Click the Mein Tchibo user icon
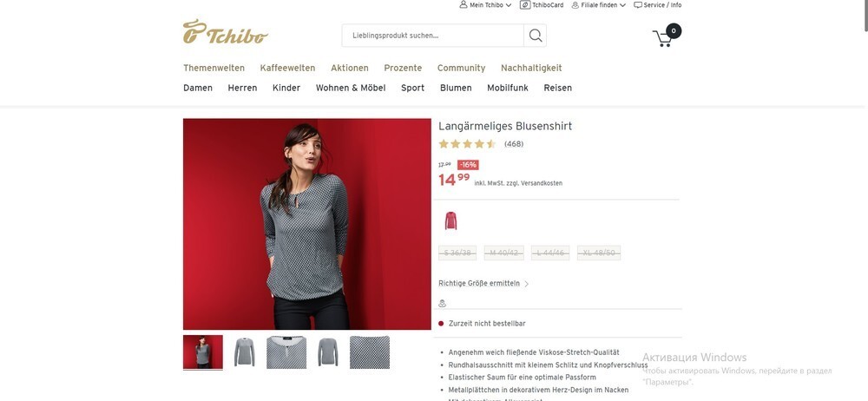Image resolution: width=868 pixels, height=401 pixels. (464, 5)
